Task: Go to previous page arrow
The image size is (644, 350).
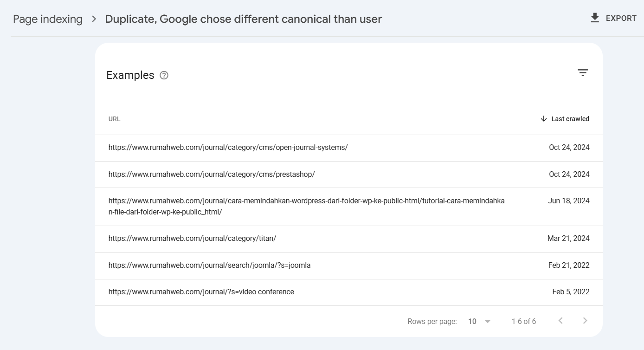Action: (560, 321)
